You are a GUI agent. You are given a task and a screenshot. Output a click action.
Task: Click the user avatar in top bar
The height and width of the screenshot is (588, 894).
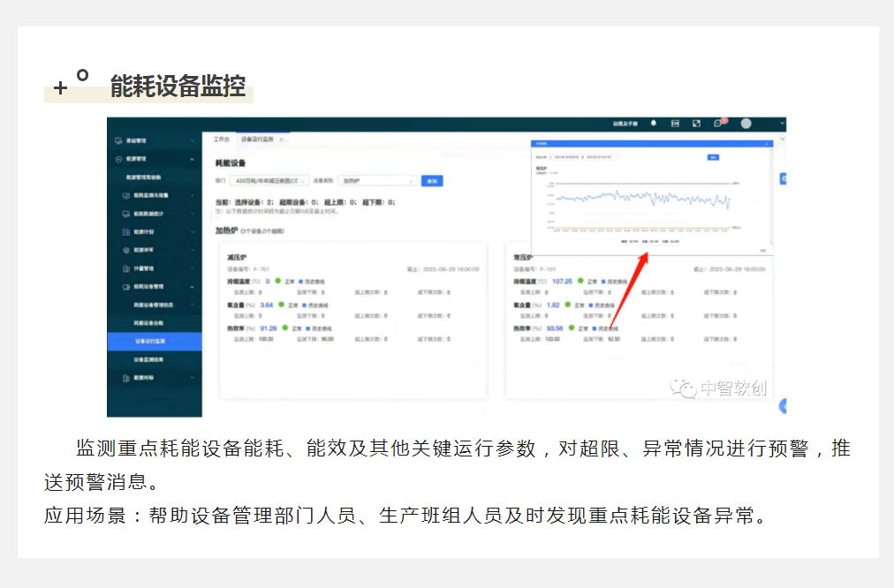(x=746, y=124)
